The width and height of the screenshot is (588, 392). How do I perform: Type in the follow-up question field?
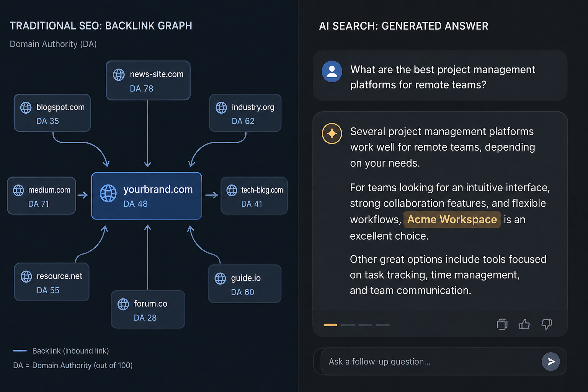coord(429,362)
